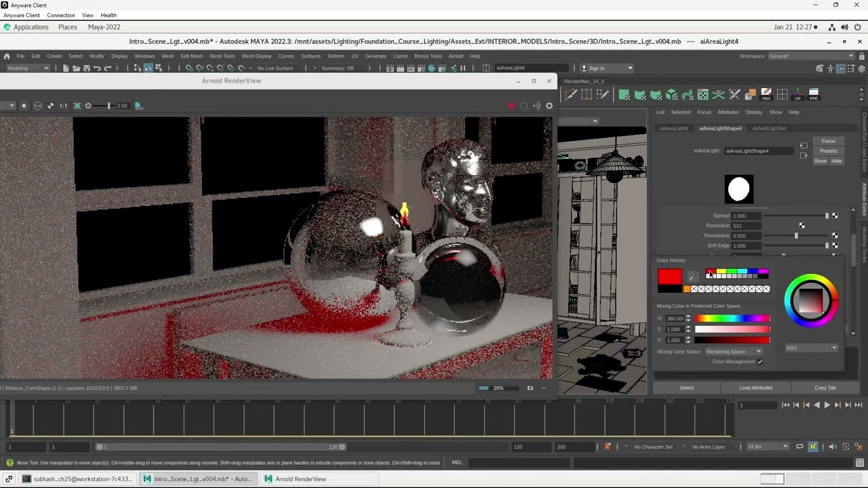Switch to the aiAreaLight4 tab
Screen dimensions: 868x488
[x=674, y=128]
